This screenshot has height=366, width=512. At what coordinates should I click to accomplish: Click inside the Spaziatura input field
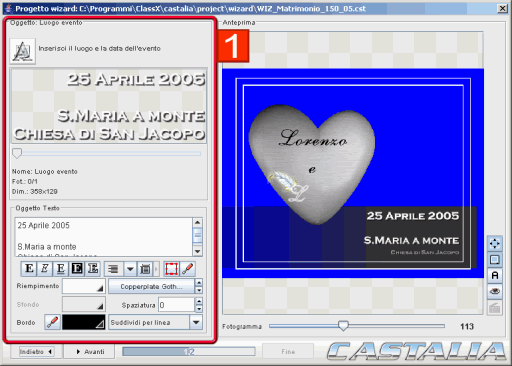click(176, 305)
